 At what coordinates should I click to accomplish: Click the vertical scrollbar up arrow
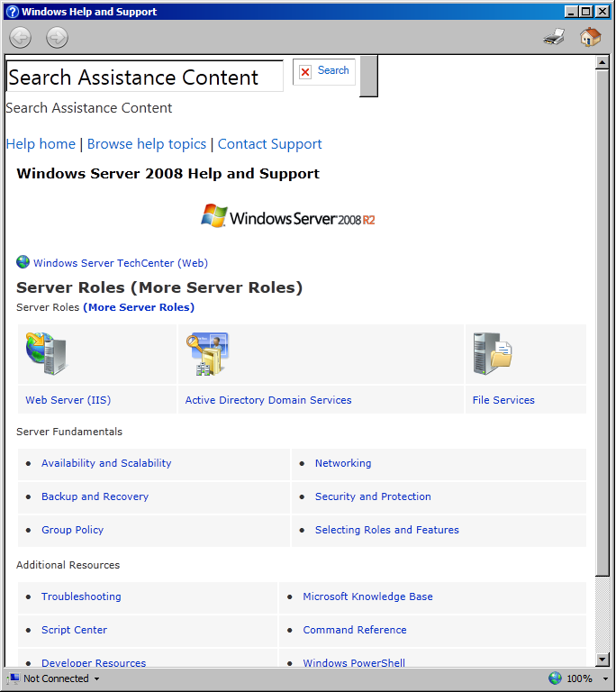tap(602, 62)
